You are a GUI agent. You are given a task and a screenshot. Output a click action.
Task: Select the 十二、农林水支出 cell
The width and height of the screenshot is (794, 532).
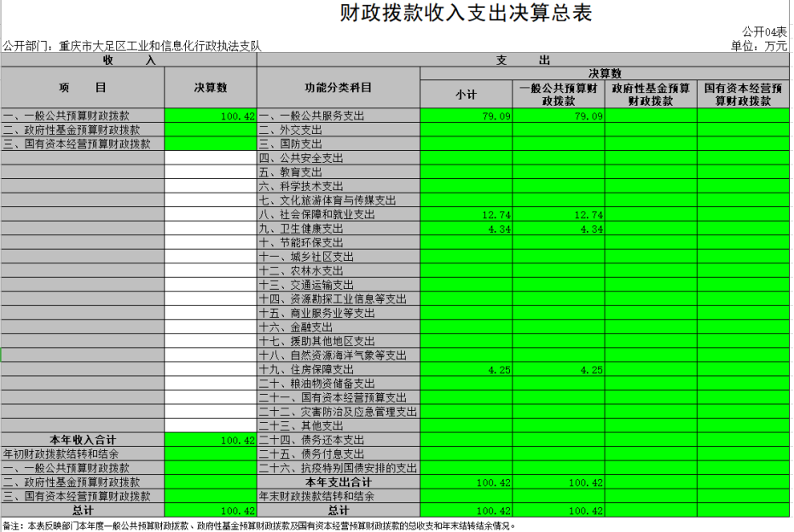[339, 271]
